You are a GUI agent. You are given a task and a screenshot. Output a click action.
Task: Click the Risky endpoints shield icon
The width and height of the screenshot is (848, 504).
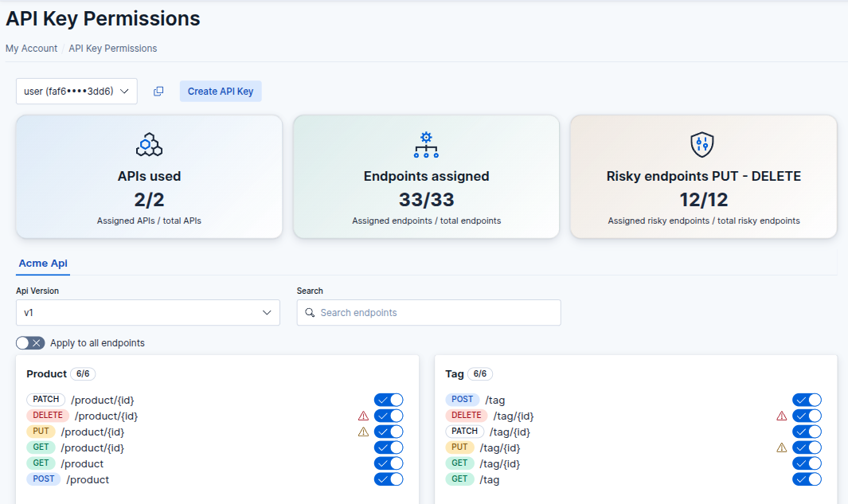tap(702, 144)
